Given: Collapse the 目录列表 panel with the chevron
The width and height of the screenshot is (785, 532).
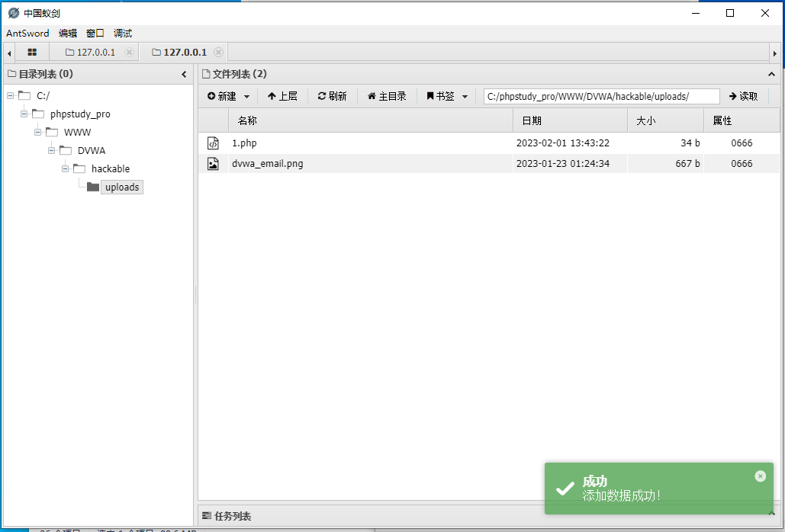Looking at the screenshot, I should (184, 74).
